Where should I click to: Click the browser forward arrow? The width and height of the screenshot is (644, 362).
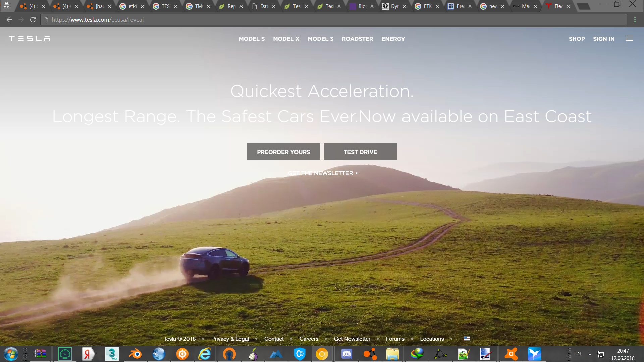[x=21, y=20]
